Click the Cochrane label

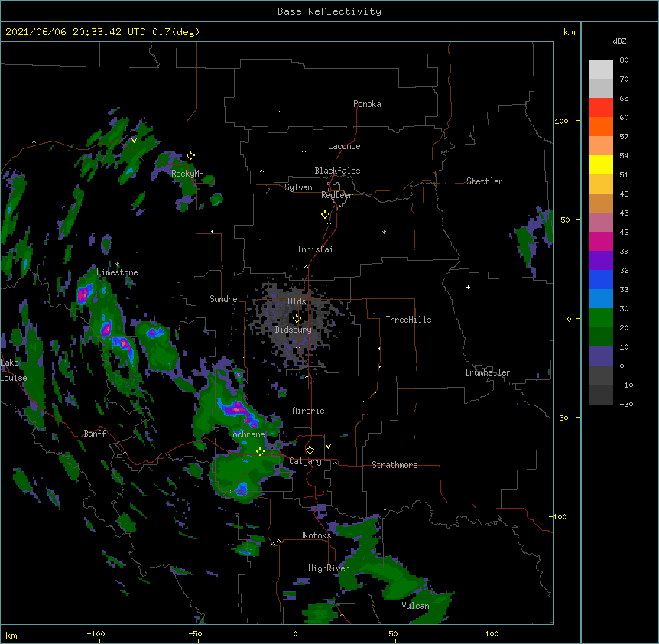click(246, 434)
